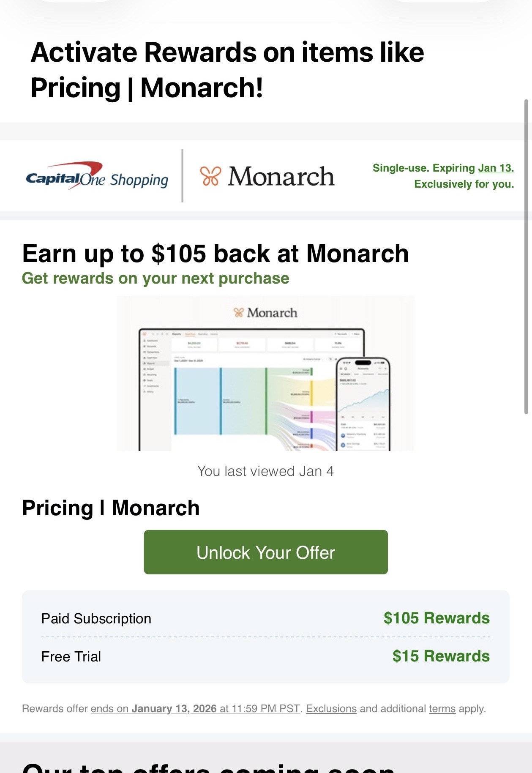
Task: Tap the Capital One Shopping logo
Action: pyautogui.click(x=97, y=176)
